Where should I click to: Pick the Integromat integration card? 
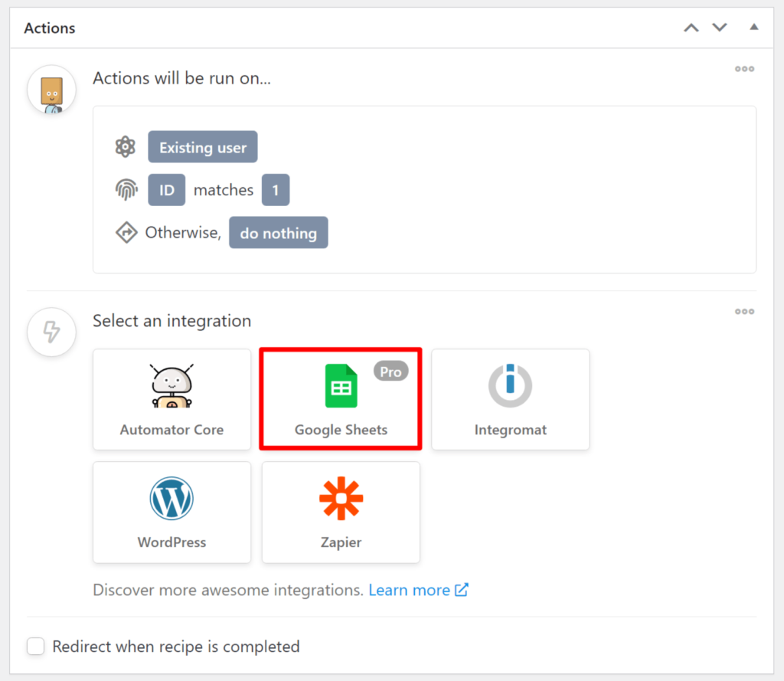[x=511, y=399]
